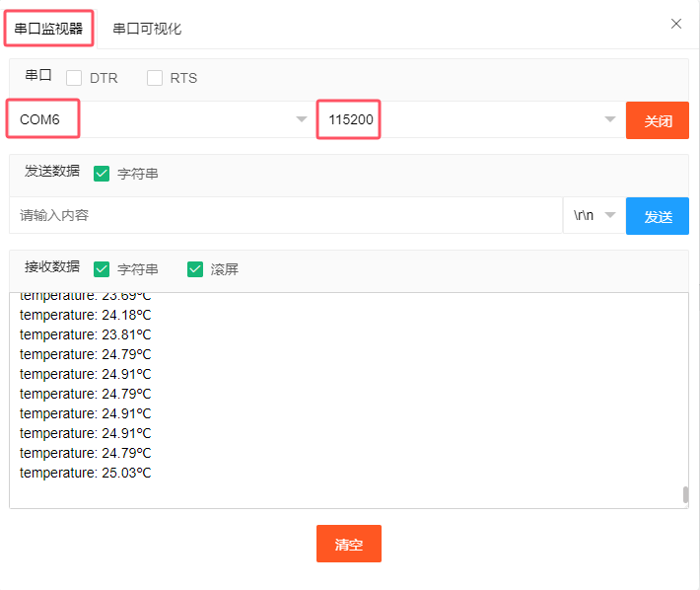Enable the RTS checkbox

[x=155, y=78]
